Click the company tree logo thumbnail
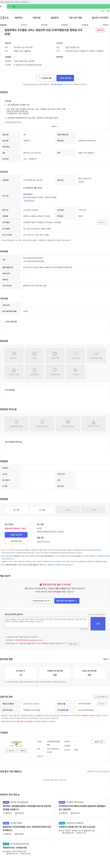 click(16, 744)
